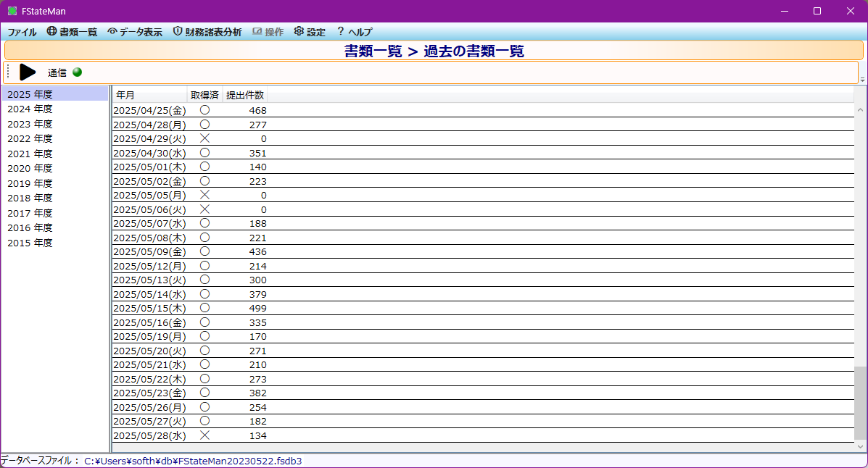868x468 pixels.
Task: Select 2019 年度 in the year list
Action: 55,183
